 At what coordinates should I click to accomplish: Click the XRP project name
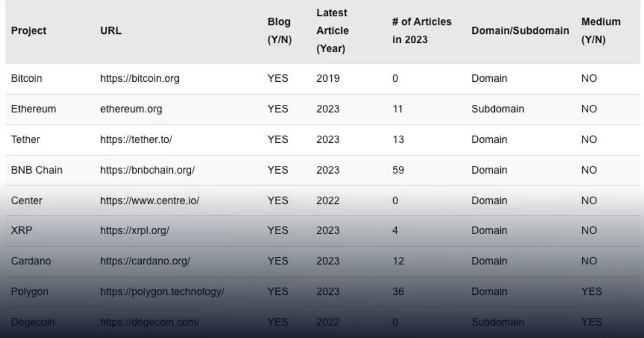coord(21,230)
